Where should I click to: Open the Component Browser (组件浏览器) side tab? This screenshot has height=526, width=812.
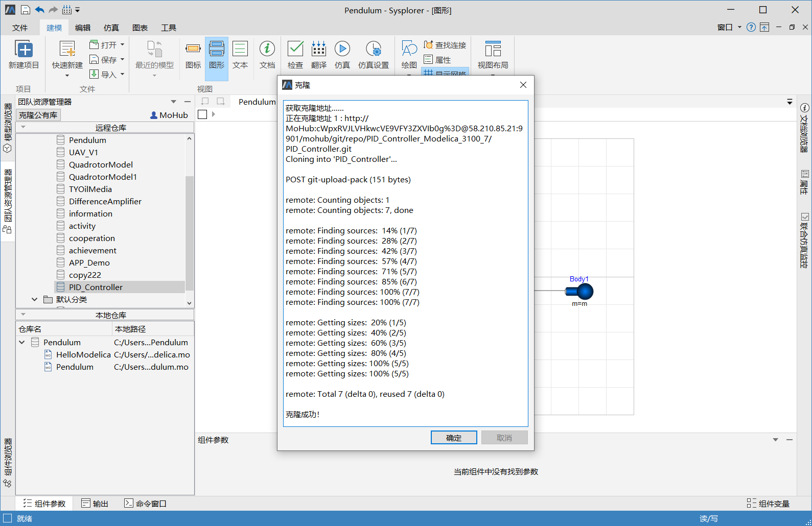pyautogui.click(x=8, y=463)
